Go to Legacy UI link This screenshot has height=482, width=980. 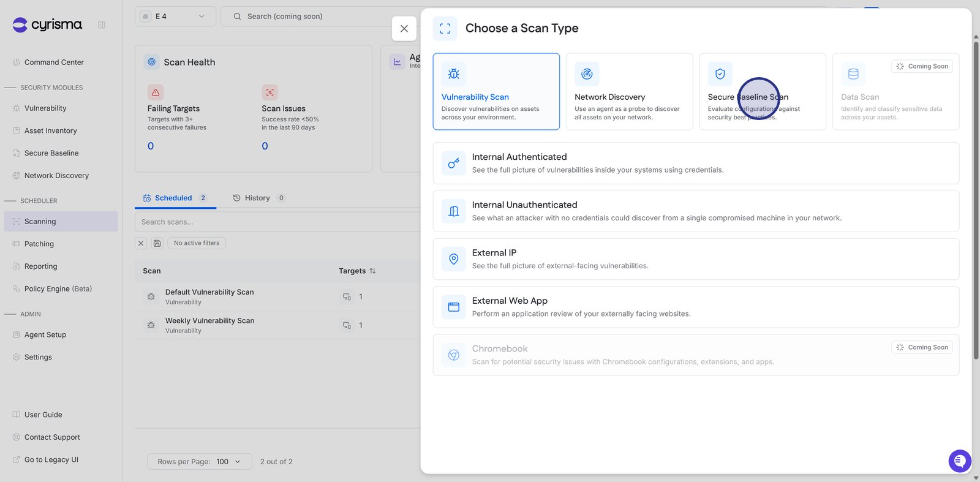[51, 460]
